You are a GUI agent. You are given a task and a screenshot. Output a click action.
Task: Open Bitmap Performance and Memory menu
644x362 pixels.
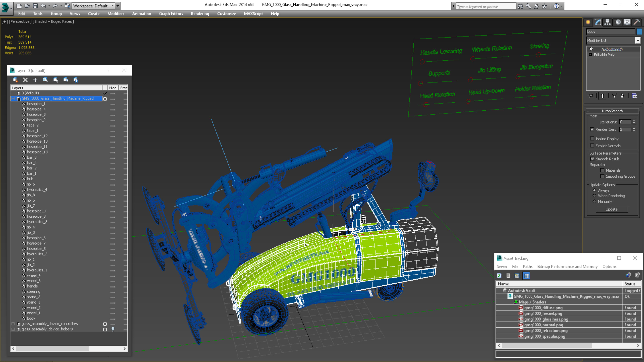pyautogui.click(x=567, y=267)
